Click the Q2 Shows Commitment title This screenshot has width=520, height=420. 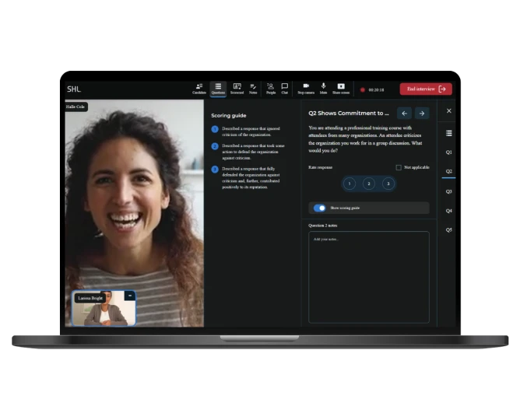coord(349,114)
